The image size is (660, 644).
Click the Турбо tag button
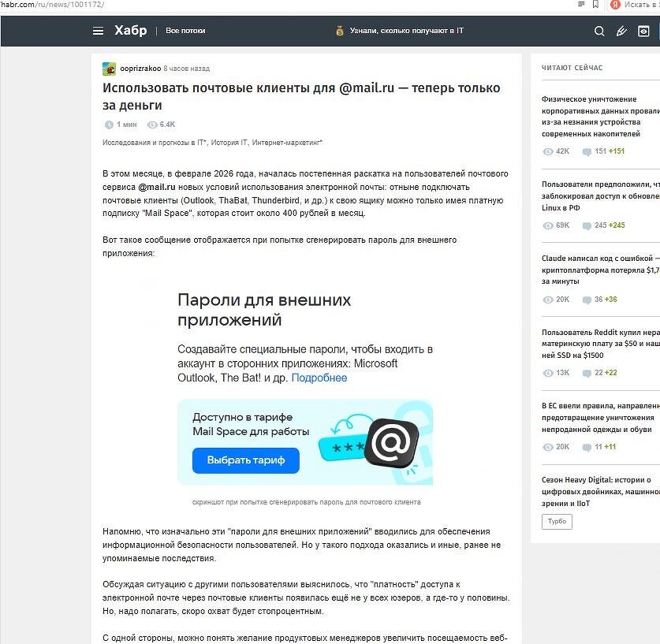click(x=557, y=522)
